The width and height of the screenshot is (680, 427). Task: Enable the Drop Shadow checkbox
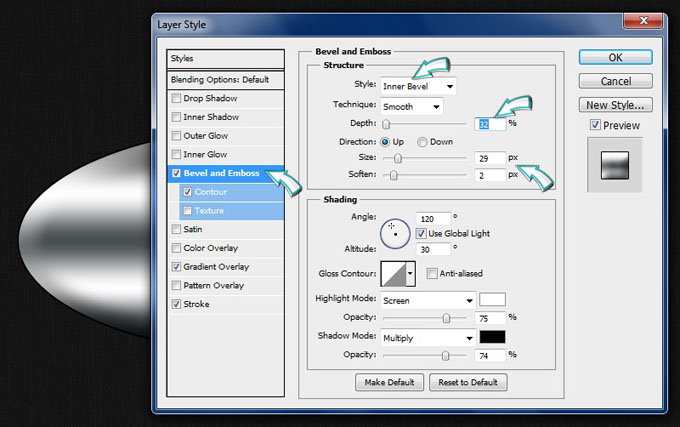tap(176, 98)
